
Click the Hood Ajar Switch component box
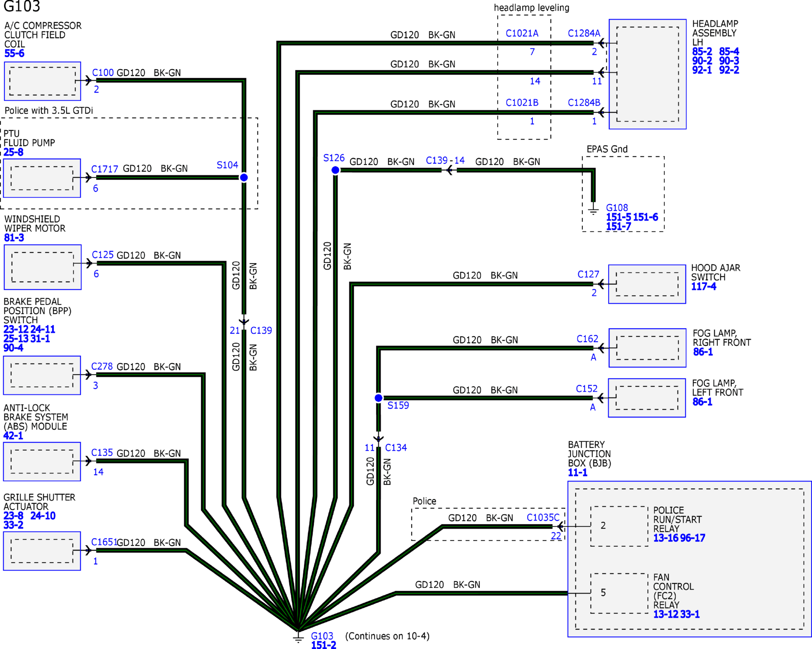click(647, 284)
